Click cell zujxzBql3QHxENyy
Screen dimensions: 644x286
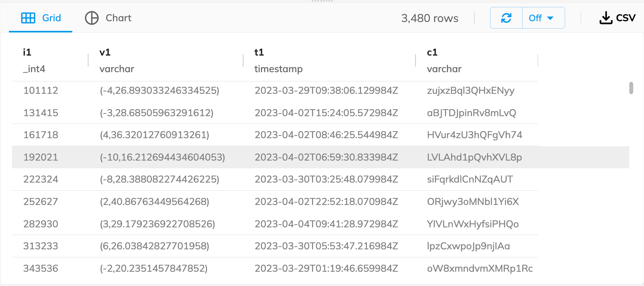tap(470, 91)
